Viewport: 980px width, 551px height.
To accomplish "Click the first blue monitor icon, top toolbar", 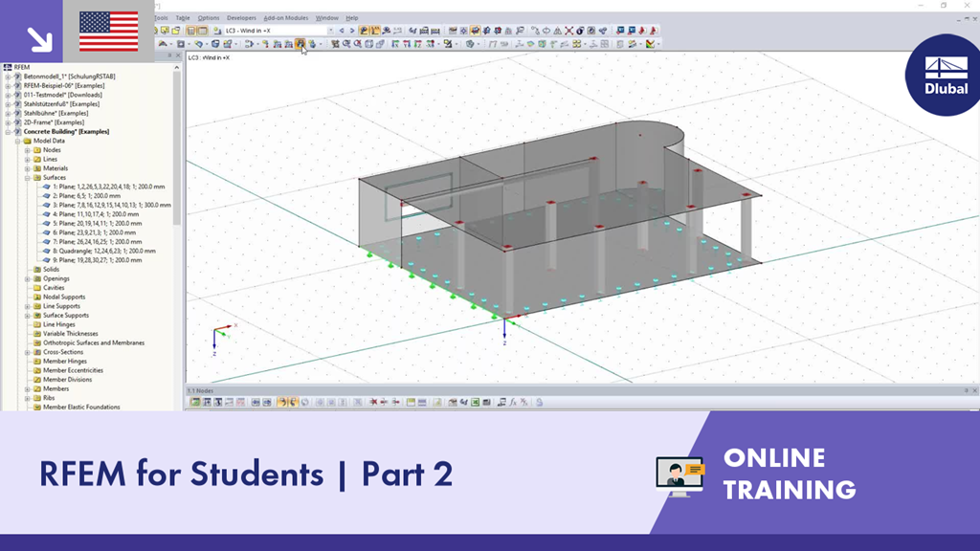I will (x=620, y=31).
